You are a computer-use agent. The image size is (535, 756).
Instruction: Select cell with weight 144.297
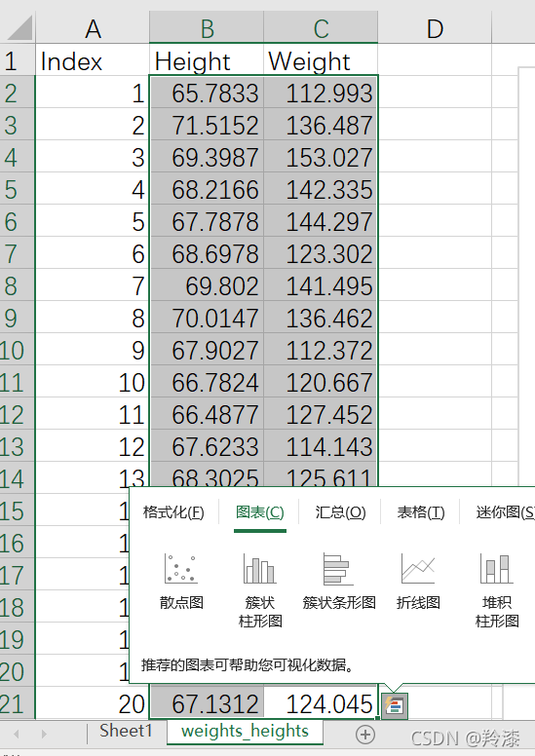pyautogui.click(x=321, y=221)
